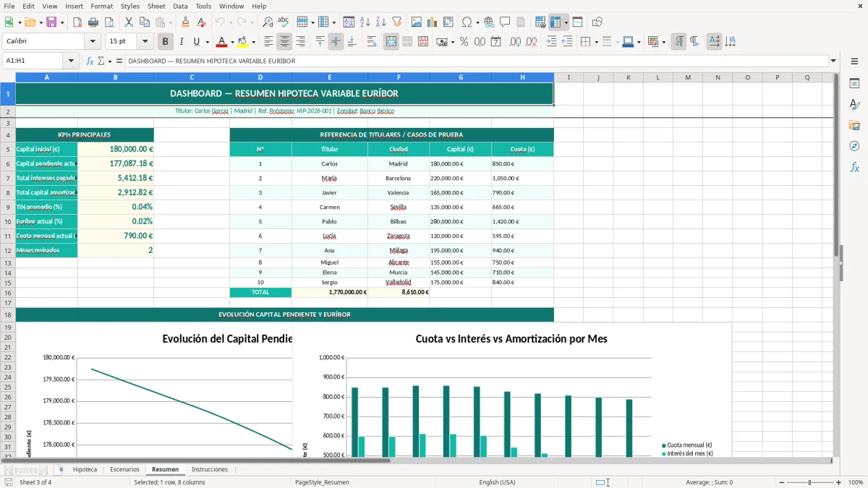Image resolution: width=868 pixels, height=488 pixels.
Task: Click the AutoFilter funnel icon
Action: (396, 22)
